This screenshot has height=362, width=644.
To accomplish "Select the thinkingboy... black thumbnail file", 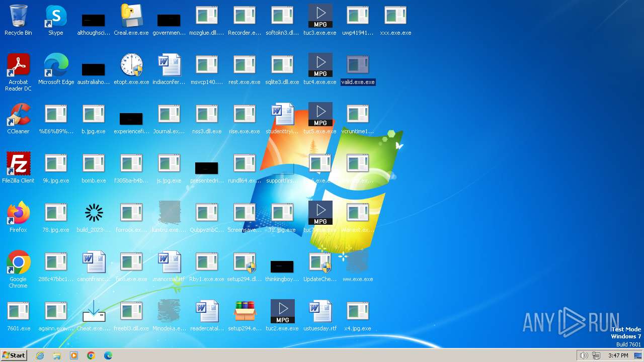I will [x=282, y=266].
